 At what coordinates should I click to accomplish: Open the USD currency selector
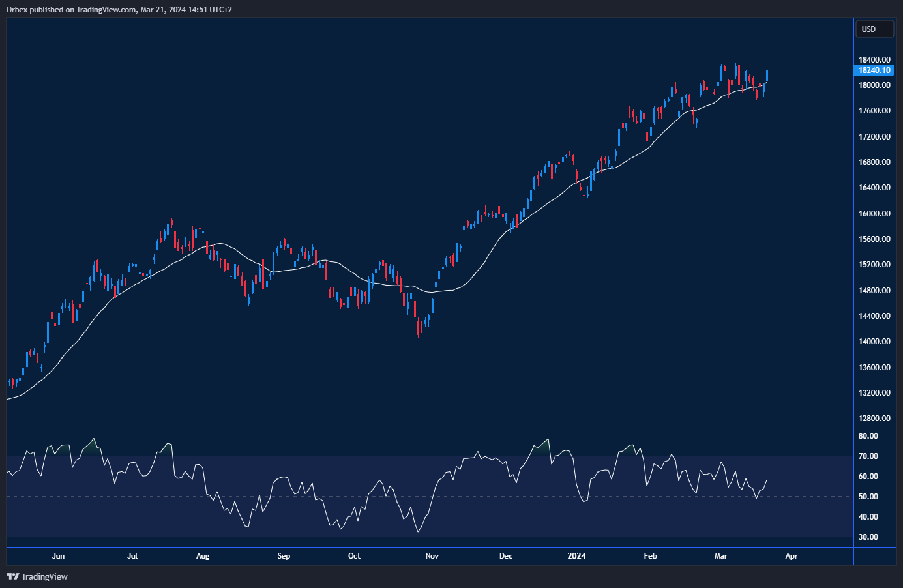pos(874,29)
